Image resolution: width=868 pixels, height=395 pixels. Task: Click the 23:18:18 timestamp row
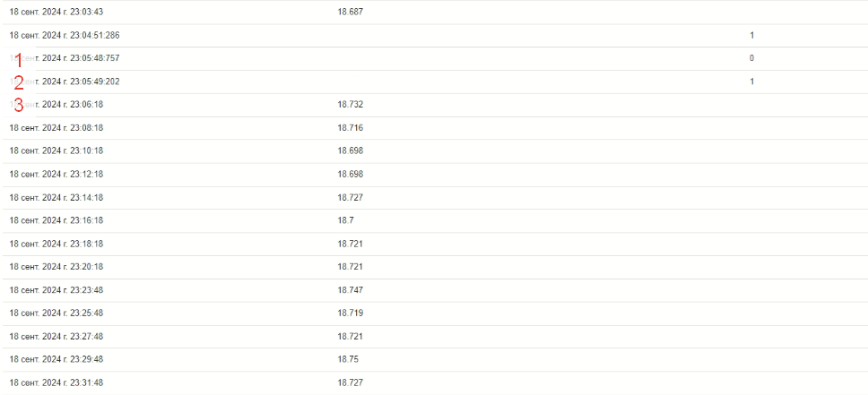tap(434, 244)
